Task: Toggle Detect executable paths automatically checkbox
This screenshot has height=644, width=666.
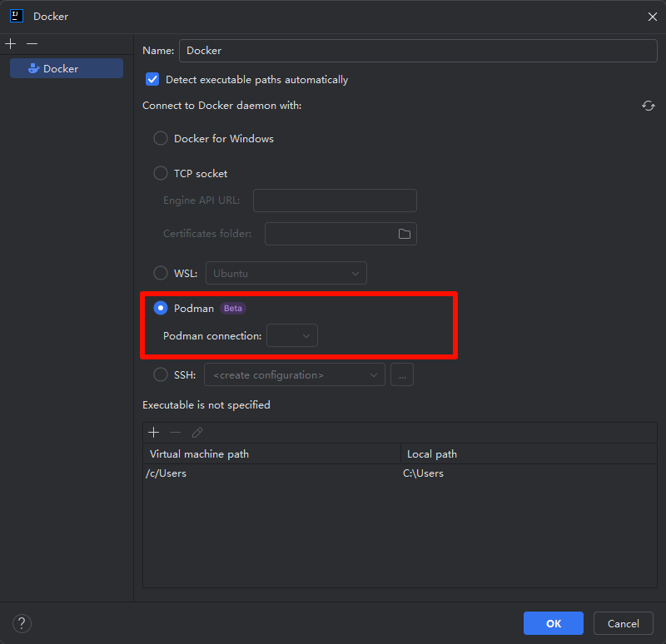Action: click(152, 80)
